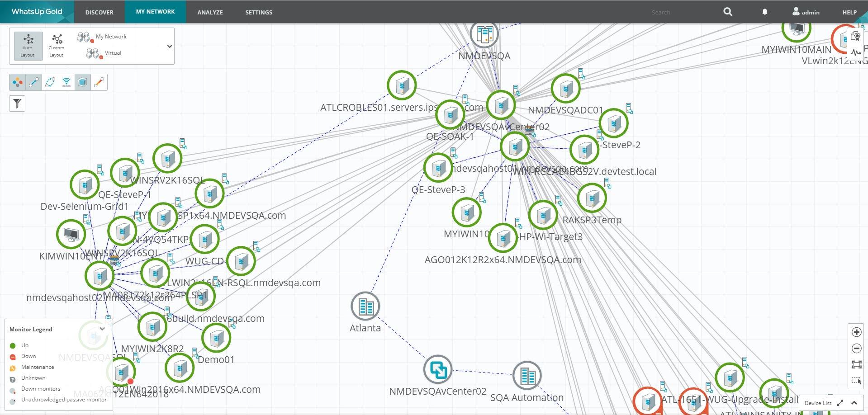Screen dimensions: 868x415
Task: Open the certificate badge overlay icon
Action: click(855, 36)
